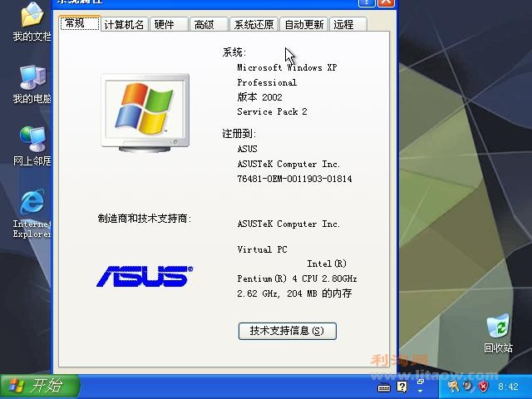Click the Pentium(R) 4 CPU 2.80GHz text
This screenshot has width=532, height=399.
click(x=297, y=278)
